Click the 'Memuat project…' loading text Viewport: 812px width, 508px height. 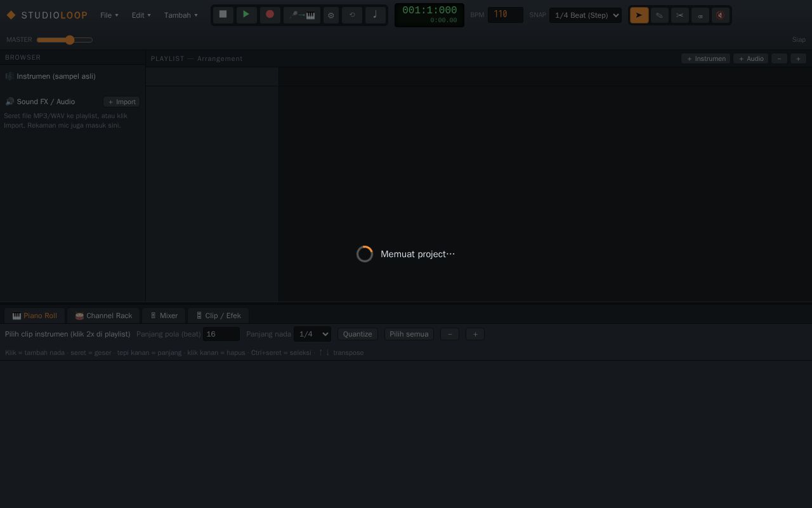click(418, 254)
